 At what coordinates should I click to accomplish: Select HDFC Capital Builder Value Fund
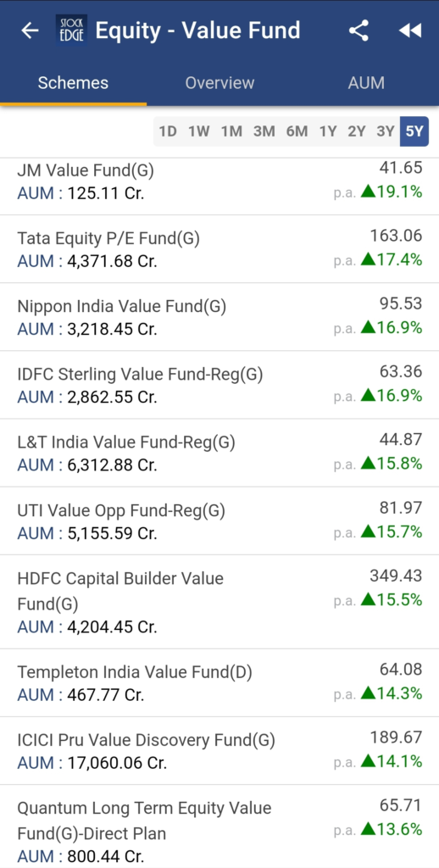[219, 602]
